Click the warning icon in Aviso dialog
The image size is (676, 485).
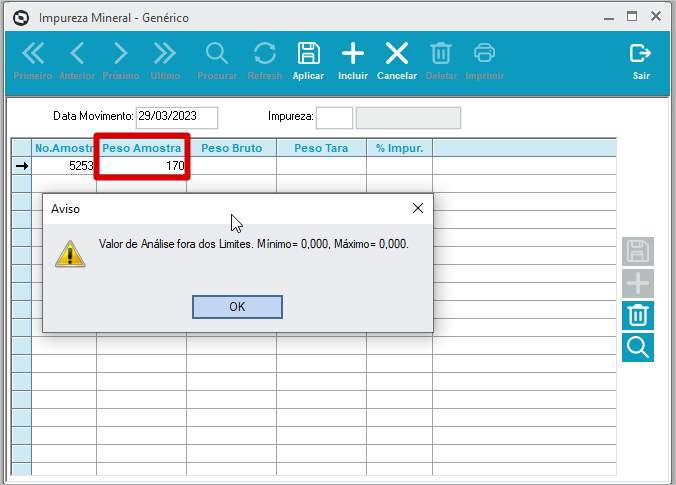pos(70,254)
